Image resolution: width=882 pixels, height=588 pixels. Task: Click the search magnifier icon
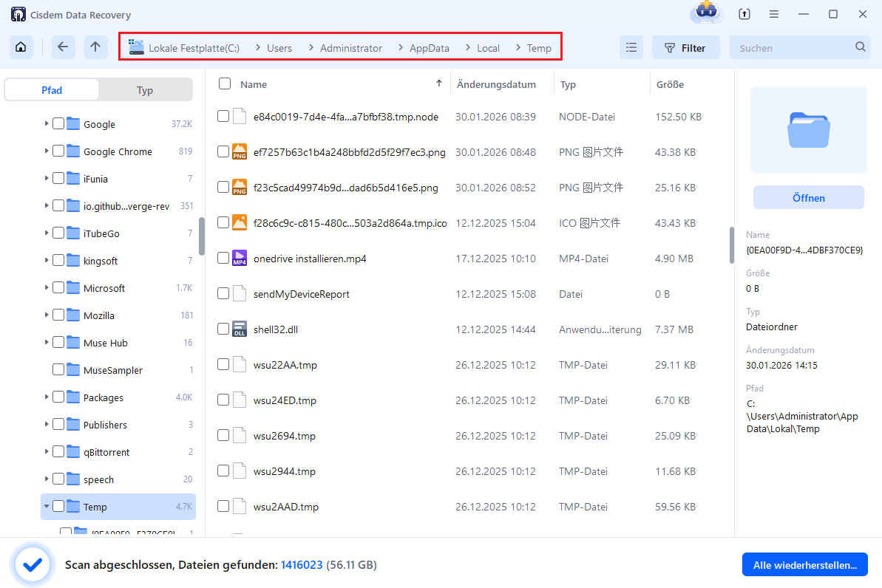[860, 47]
